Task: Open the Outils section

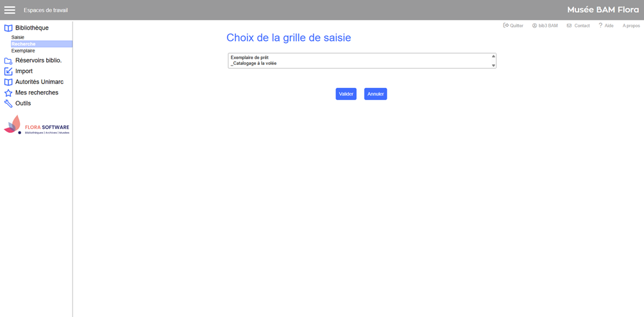Action: [23, 103]
